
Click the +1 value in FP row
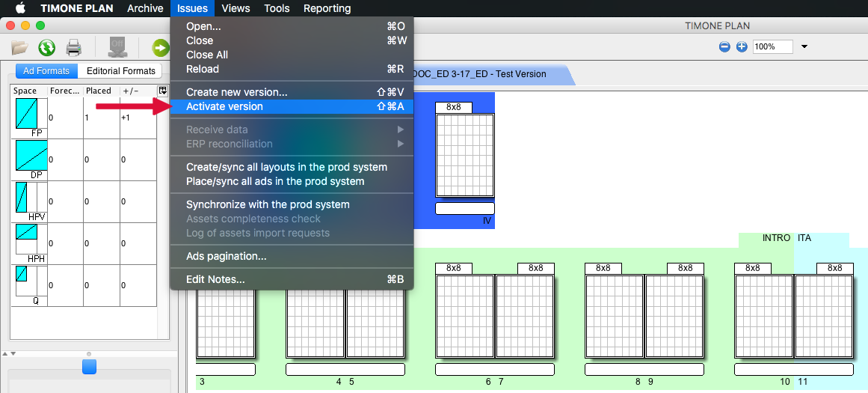point(125,118)
